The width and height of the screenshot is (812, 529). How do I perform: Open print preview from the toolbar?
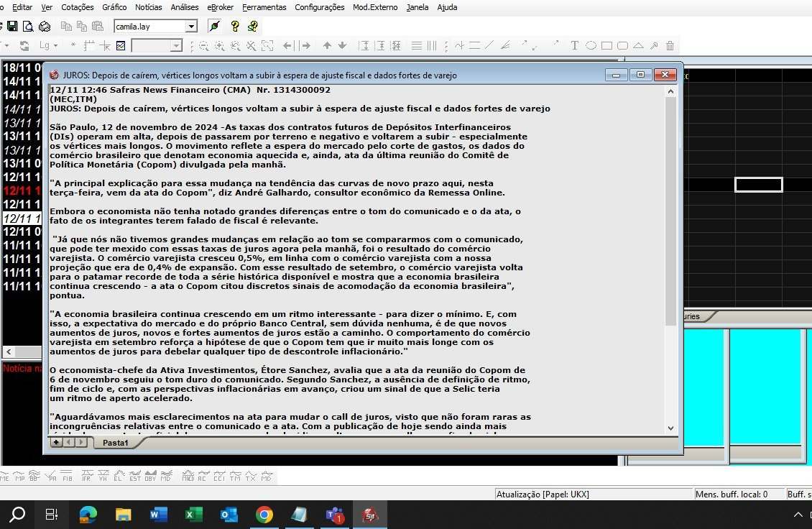point(28,27)
